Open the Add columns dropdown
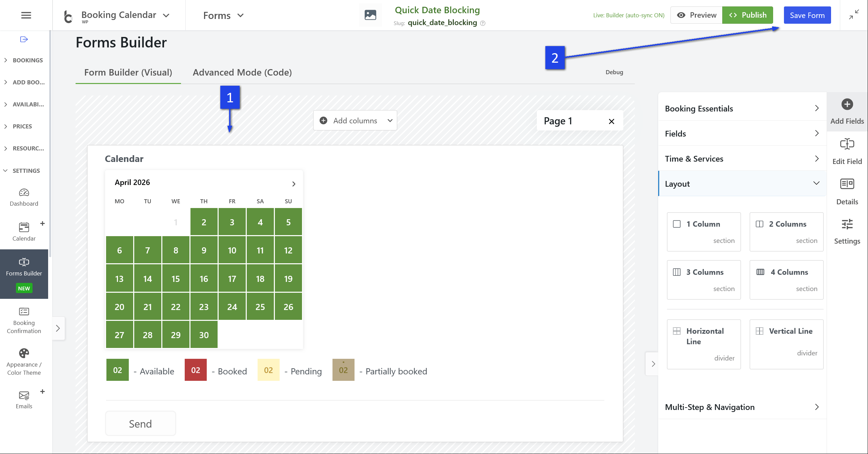 [355, 121]
